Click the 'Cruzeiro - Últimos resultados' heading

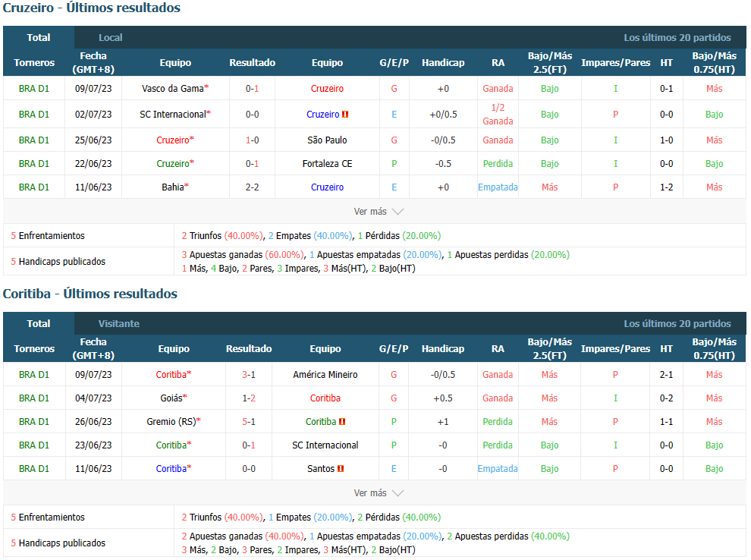(92, 8)
